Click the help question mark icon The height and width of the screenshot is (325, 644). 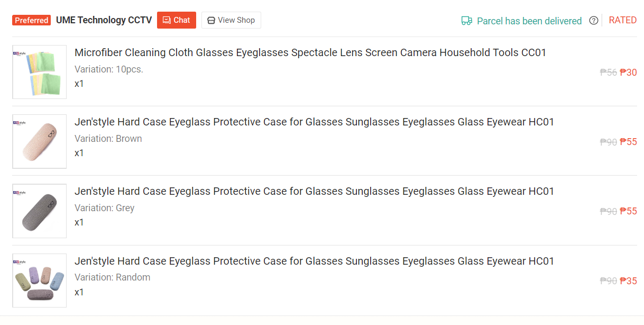click(x=594, y=21)
